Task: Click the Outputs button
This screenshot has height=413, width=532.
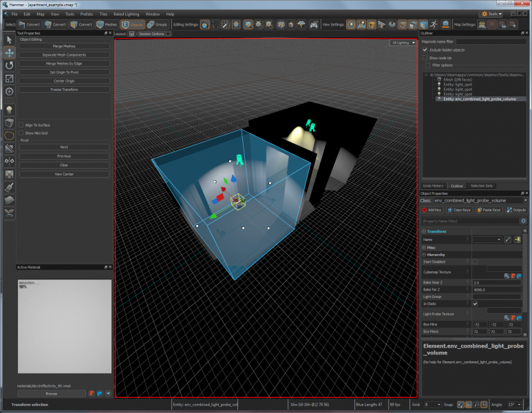Action: [x=516, y=210]
